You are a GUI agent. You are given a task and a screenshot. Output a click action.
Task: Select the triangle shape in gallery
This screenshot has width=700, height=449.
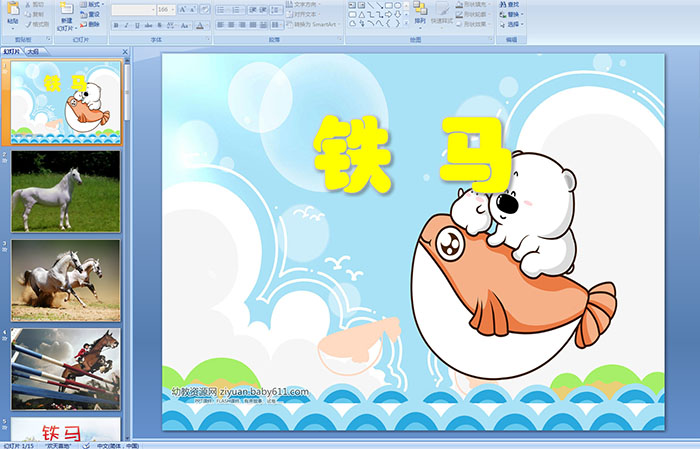(x=361, y=14)
